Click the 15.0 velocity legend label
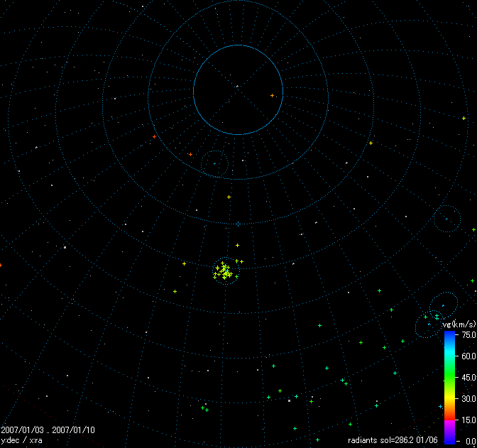The image size is (477, 448). (468, 420)
